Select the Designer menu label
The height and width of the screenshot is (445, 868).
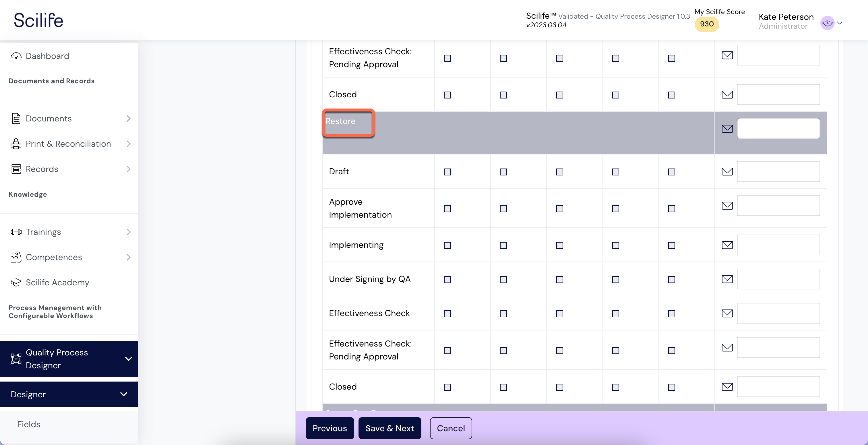coord(28,394)
